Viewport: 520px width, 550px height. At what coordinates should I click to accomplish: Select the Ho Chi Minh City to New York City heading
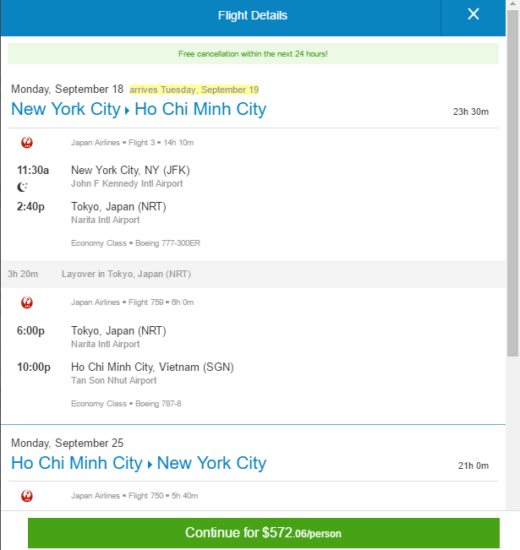tap(139, 463)
